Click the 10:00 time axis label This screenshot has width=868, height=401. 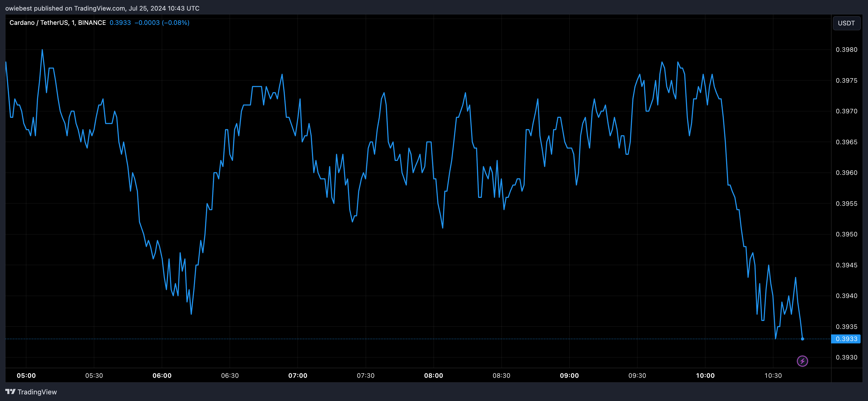coord(705,375)
